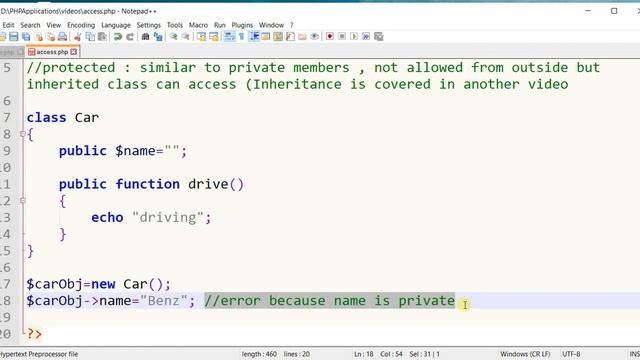Click the '$name' variable on line 9
Image resolution: width=640 pixels, height=360 pixels.
(135, 151)
